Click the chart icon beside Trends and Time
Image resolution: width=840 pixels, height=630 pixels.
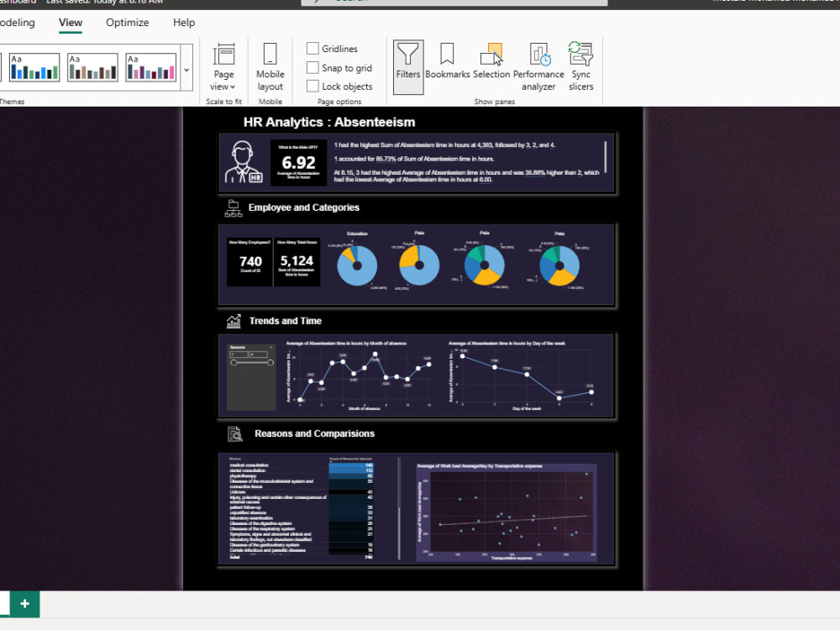[x=234, y=321]
